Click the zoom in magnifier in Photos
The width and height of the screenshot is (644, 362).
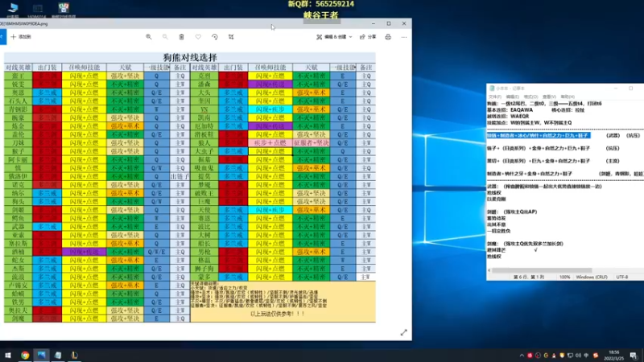pos(149,37)
